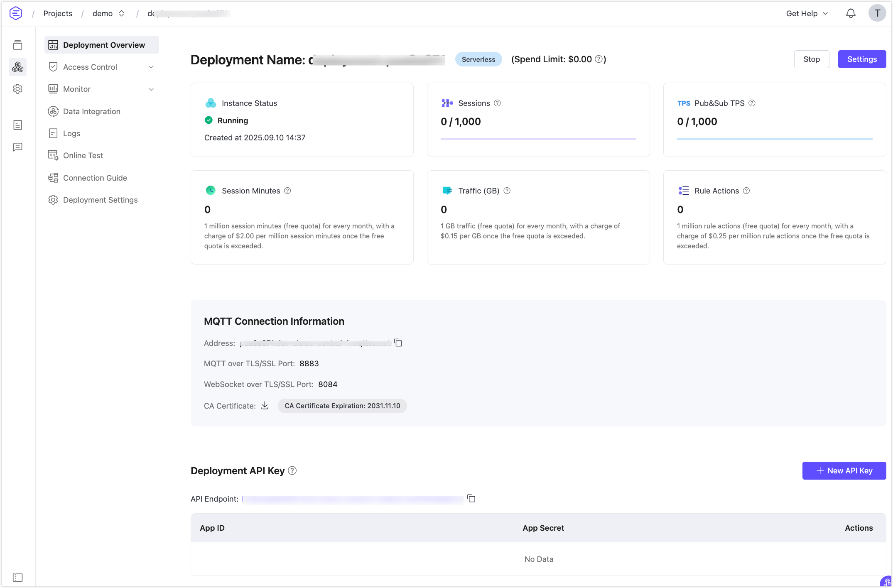Create a New API Key

[844, 470]
